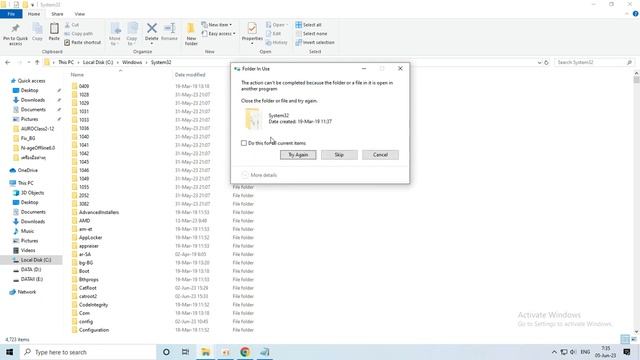Switch to the Home ribbon tab
This screenshot has width=640, height=360.
click(x=34, y=14)
